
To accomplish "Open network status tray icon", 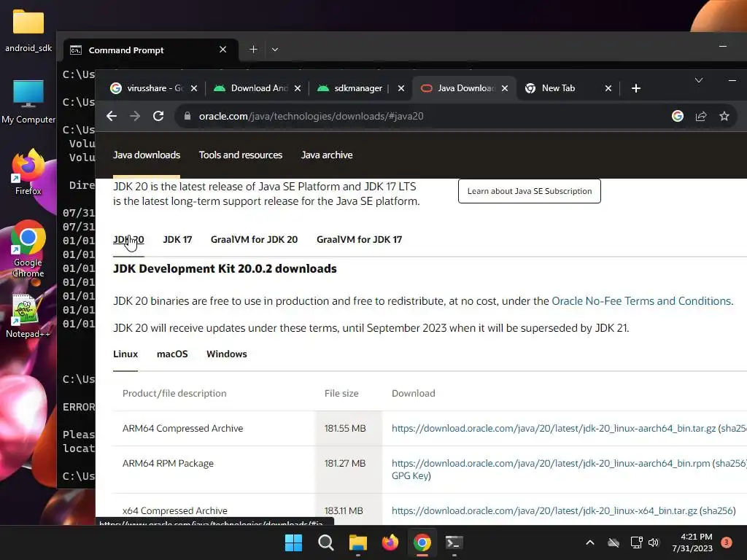I will point(636,542).
